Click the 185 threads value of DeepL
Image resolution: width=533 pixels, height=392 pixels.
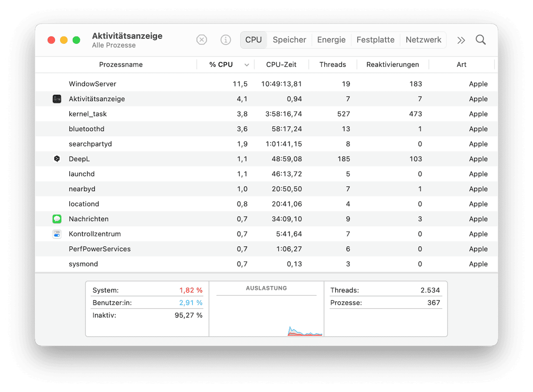click(x=344, y=159)
